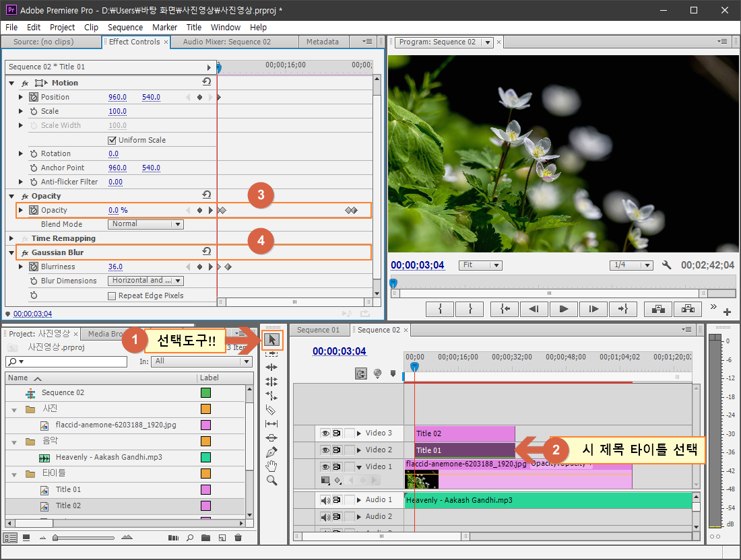Click the Extract button
Image resolution: width=741 pixels, height=560 pixels.
(x=688, y=309)
